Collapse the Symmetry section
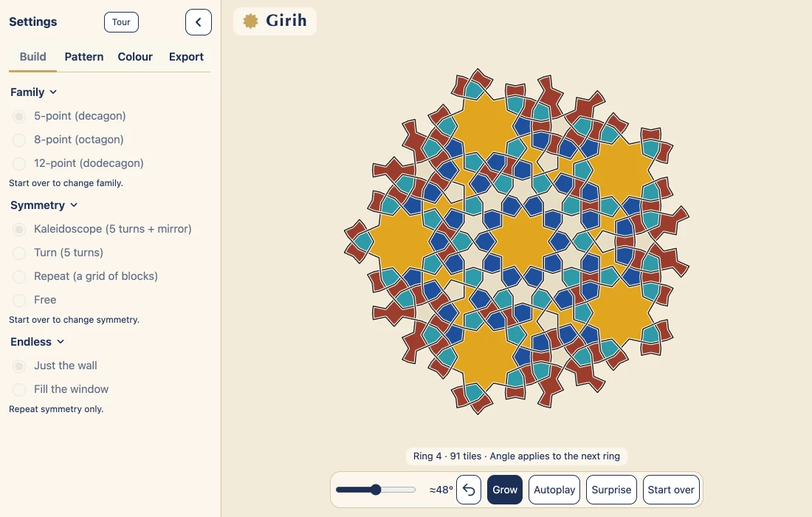This screenshot has height=517, width=812. 44,205
